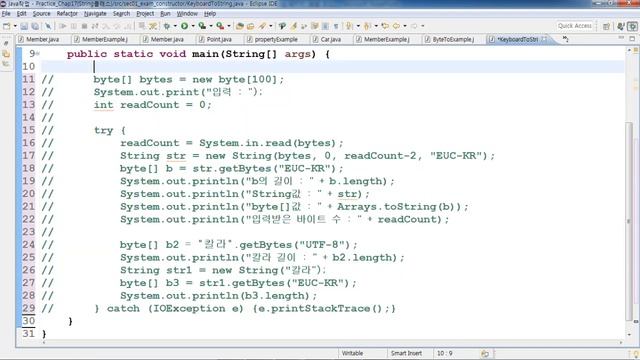Viewport: 640px width, 360px height.
Task: Open the Navigate menu
Action: (95, 13)
